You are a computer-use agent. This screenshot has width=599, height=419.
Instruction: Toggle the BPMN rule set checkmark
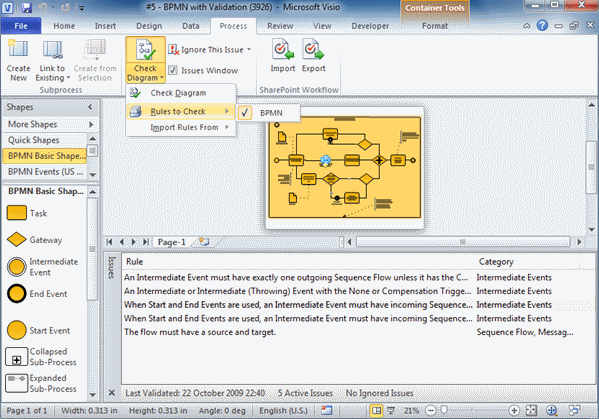click(x=245, y=113)
